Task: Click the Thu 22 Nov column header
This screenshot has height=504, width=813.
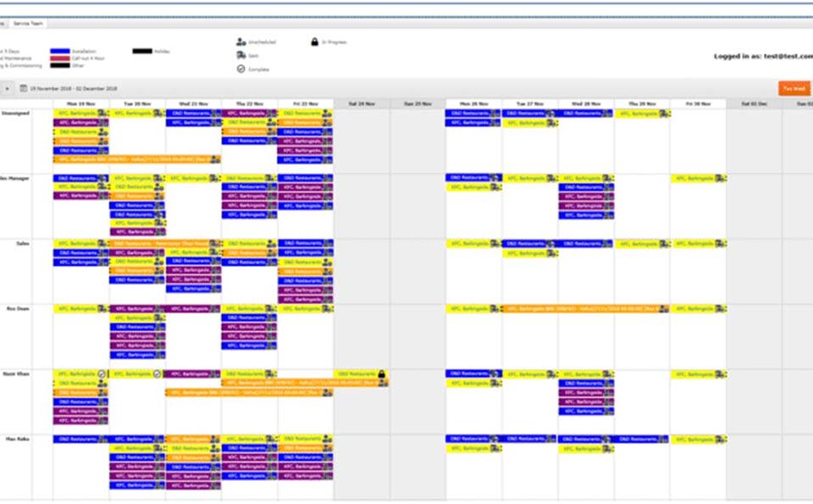Action: (x=249, y=104)
